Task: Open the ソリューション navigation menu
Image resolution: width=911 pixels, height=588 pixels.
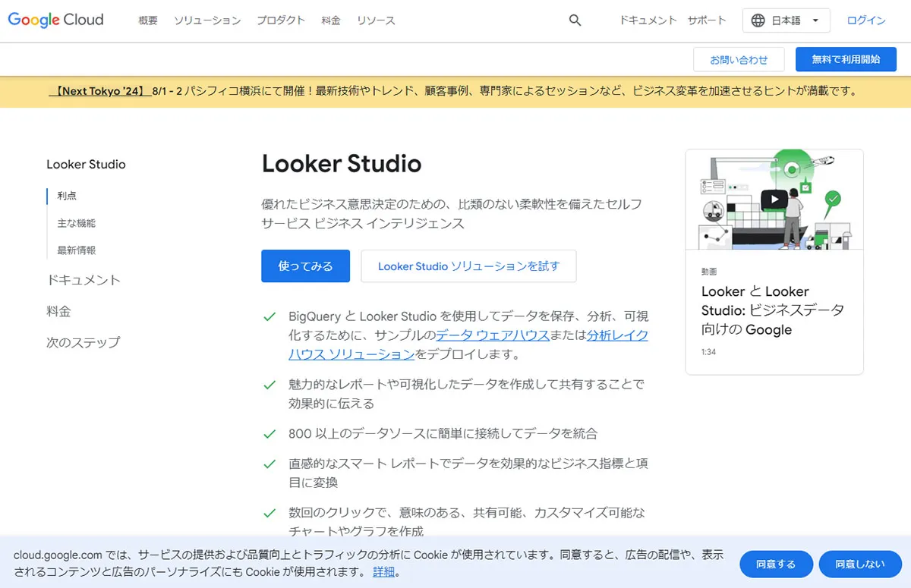Action: pyautogui.click(x=207, y=21)
